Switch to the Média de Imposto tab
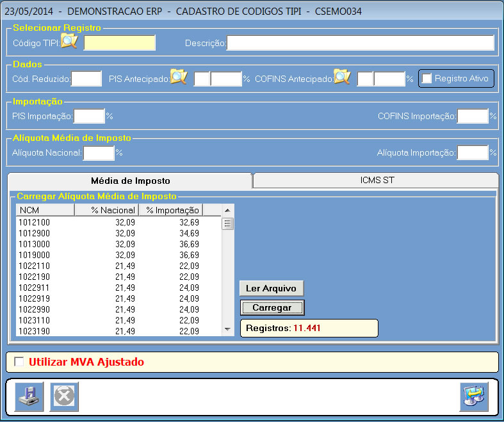504x422 pixels. 130,181
